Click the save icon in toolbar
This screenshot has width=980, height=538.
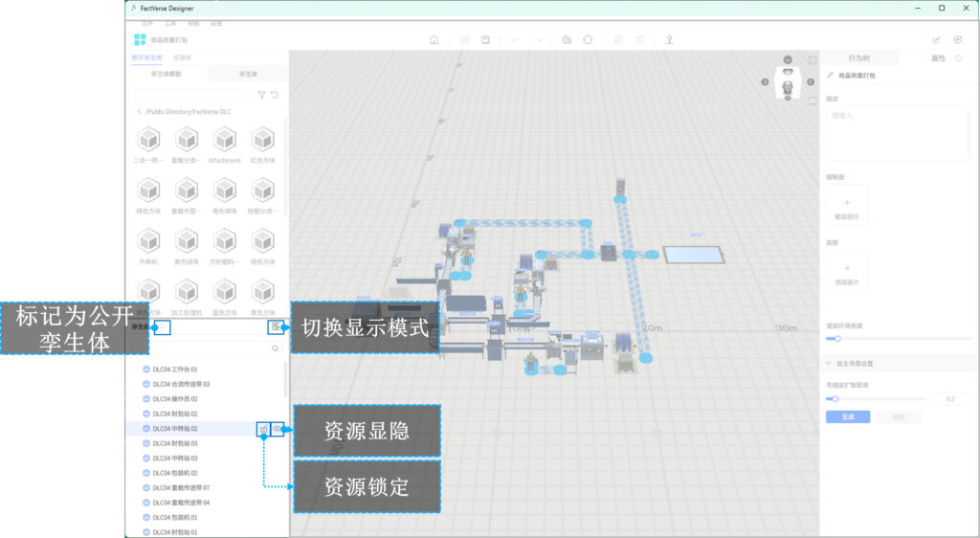(485, 40)
